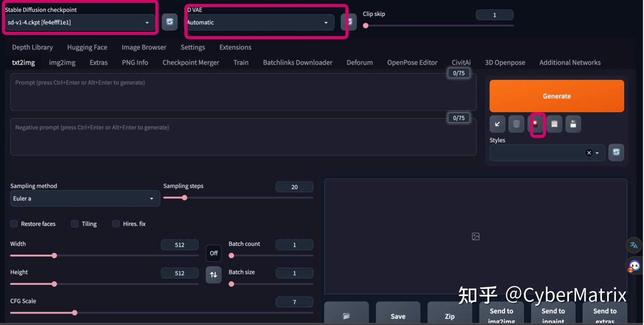Click the clear prompt trash icon
This screenshot has height=325, width=644.
(x=516, y=124)
